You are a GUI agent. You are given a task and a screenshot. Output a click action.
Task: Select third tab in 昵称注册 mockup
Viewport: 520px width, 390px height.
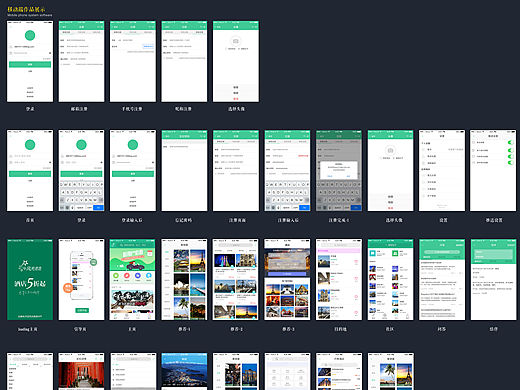pos(199,32)
